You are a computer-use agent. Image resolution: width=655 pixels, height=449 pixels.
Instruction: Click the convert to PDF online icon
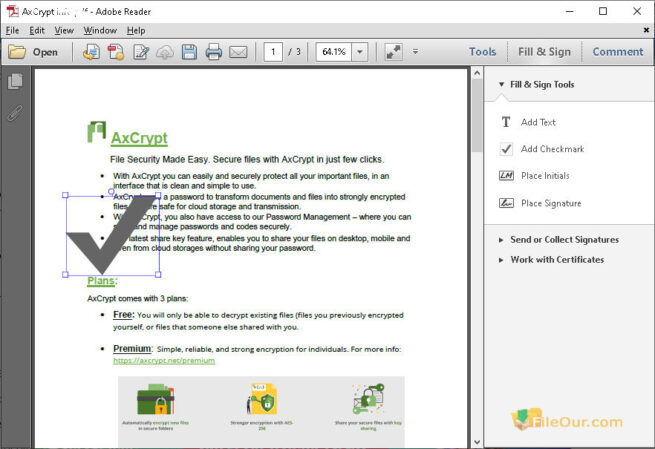click(x=91, y=52)
